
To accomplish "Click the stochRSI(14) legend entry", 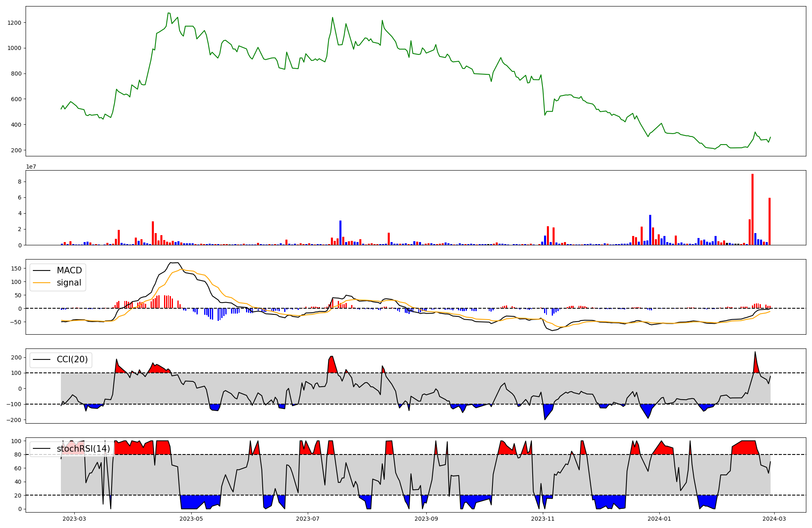I will pos(83,449).
